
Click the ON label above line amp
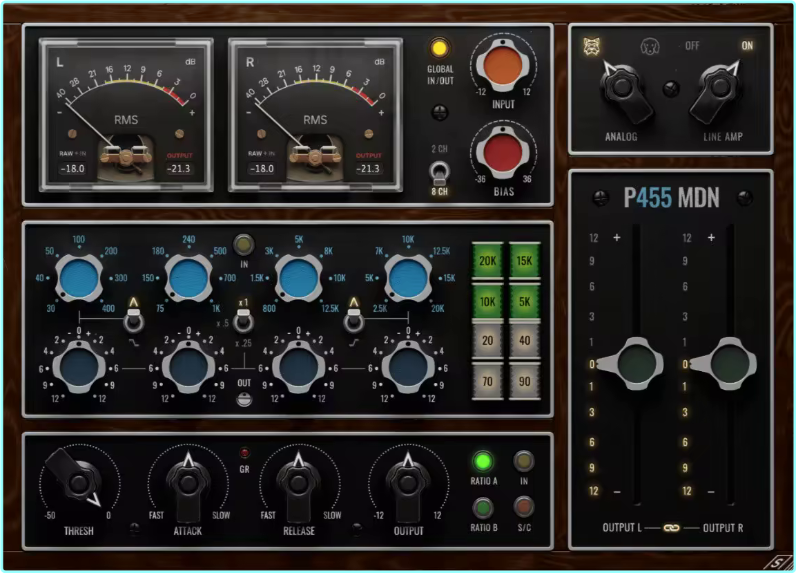[747, 46]
